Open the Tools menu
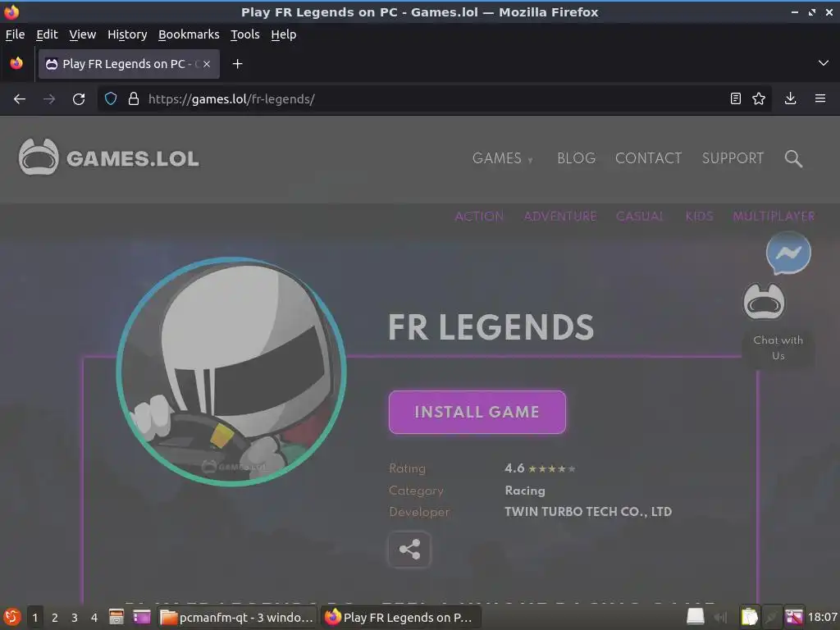The image size is (840, 630). click(x=244, y=34)
